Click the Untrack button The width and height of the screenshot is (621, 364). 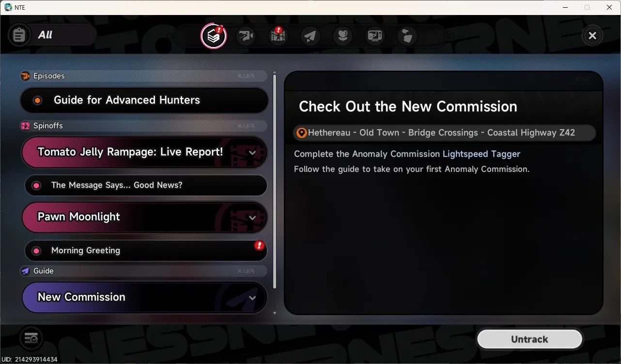(529, 339)
